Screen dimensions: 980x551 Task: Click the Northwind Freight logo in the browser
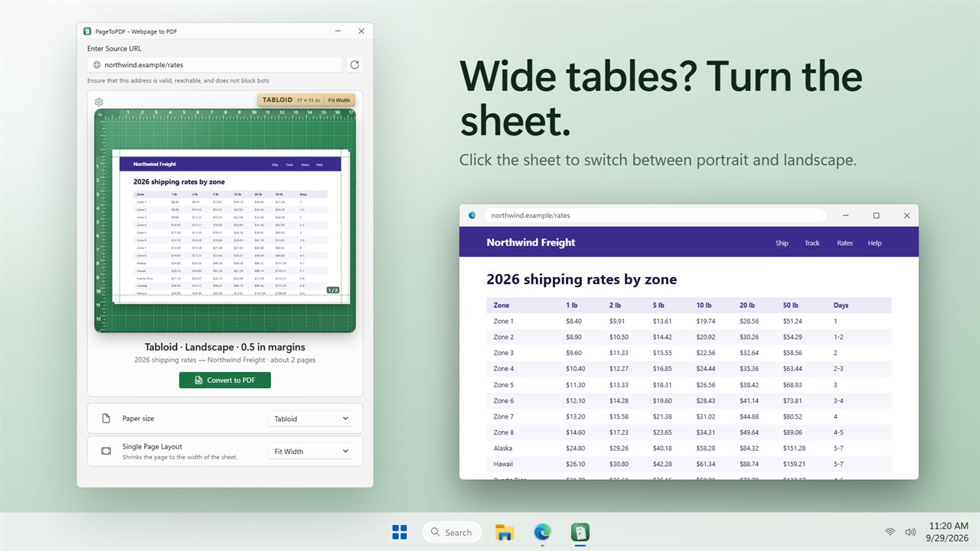coord(531,243)
